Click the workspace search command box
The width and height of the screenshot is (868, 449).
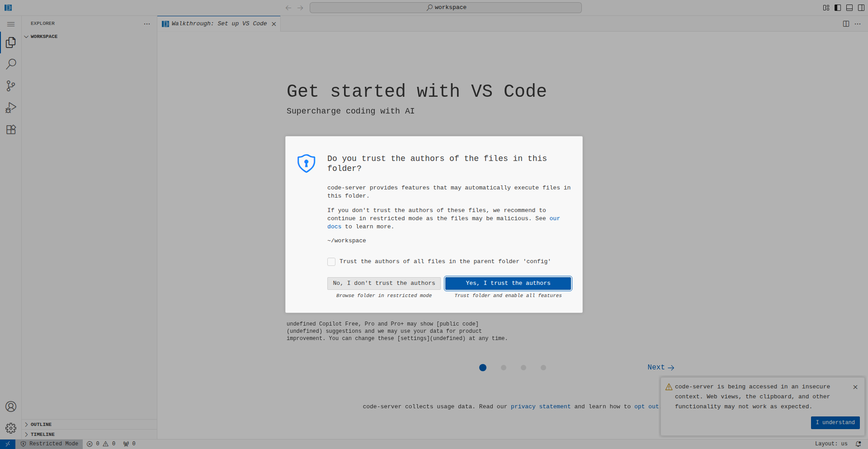[x=445, y=8]
